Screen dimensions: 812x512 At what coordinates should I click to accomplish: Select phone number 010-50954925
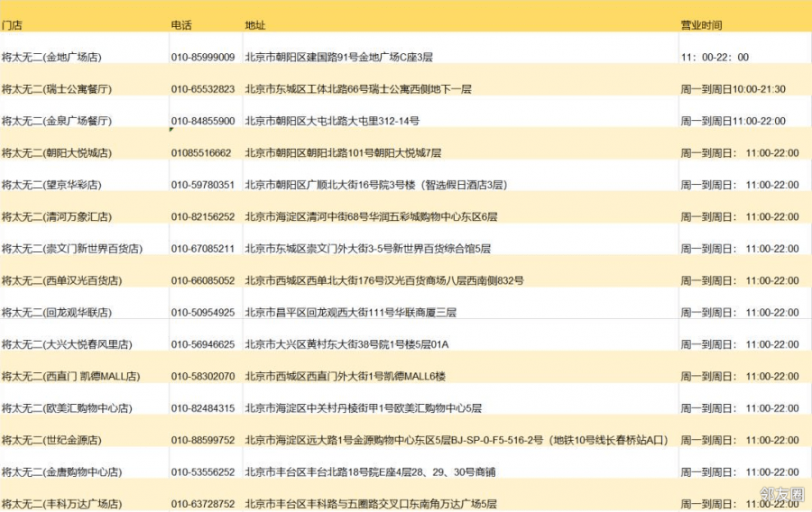point(203,313)
